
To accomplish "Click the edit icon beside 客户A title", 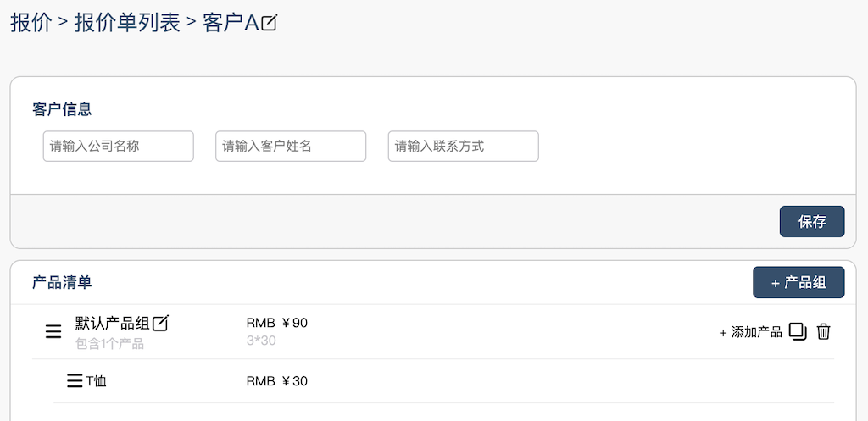I will (270, 24).
